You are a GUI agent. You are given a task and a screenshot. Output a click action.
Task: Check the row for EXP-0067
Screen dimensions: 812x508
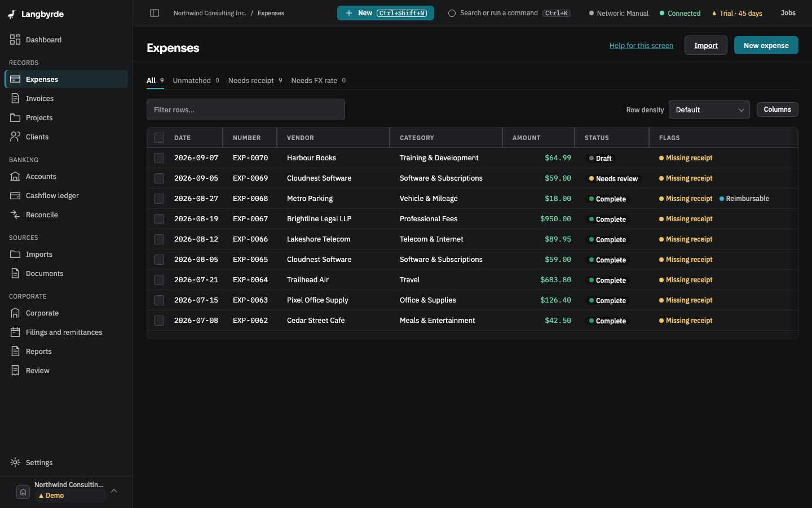coord(159,219)
